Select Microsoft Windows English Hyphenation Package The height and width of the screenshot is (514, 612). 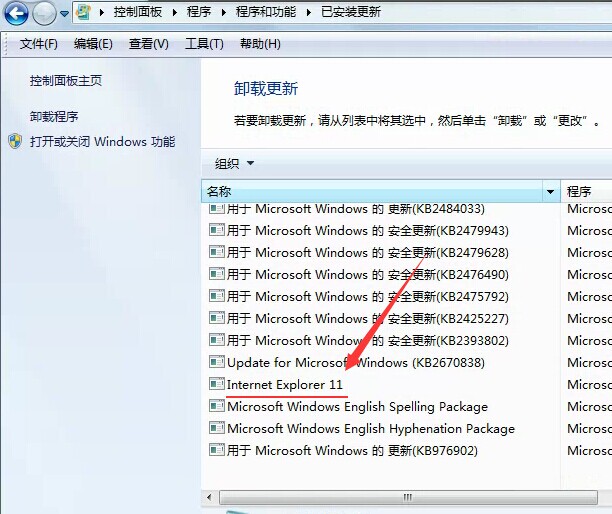362,429
